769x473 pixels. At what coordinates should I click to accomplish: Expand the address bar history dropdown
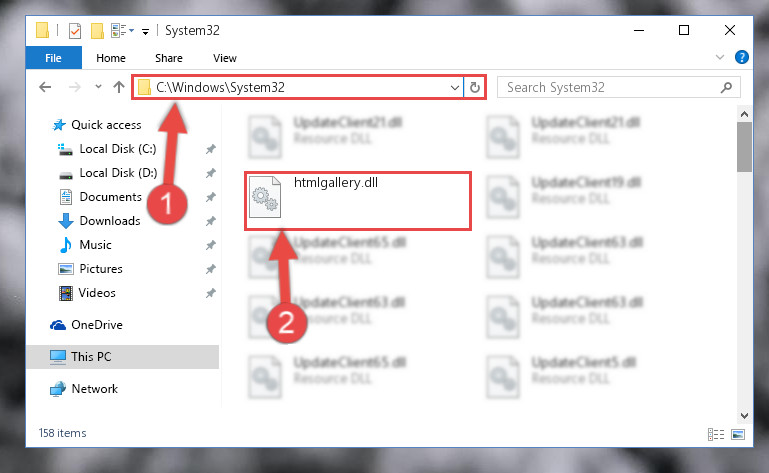click(x=455, y=88)
